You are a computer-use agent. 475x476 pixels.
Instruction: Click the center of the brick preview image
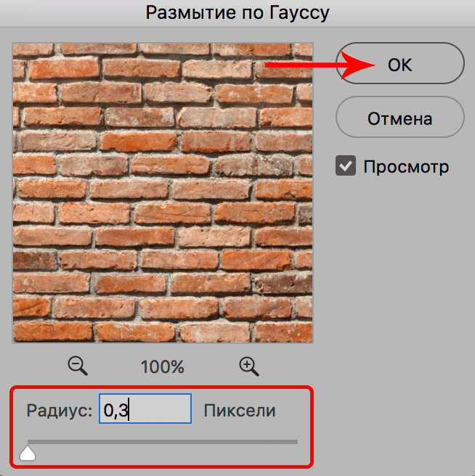[163, 193]
